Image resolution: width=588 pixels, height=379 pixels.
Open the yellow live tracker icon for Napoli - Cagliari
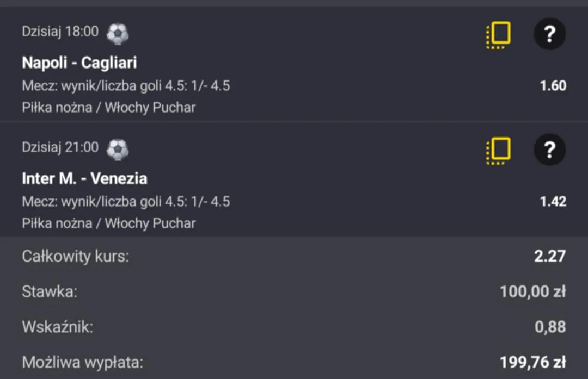click(x=498, y=34)
